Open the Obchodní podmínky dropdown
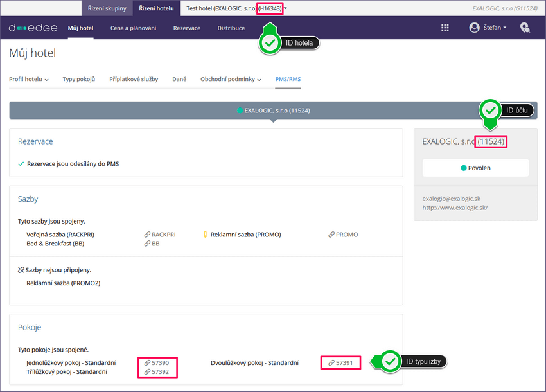The height and width of the screenshot is (392, 546). pyautogui.click(x=231, y=79)
